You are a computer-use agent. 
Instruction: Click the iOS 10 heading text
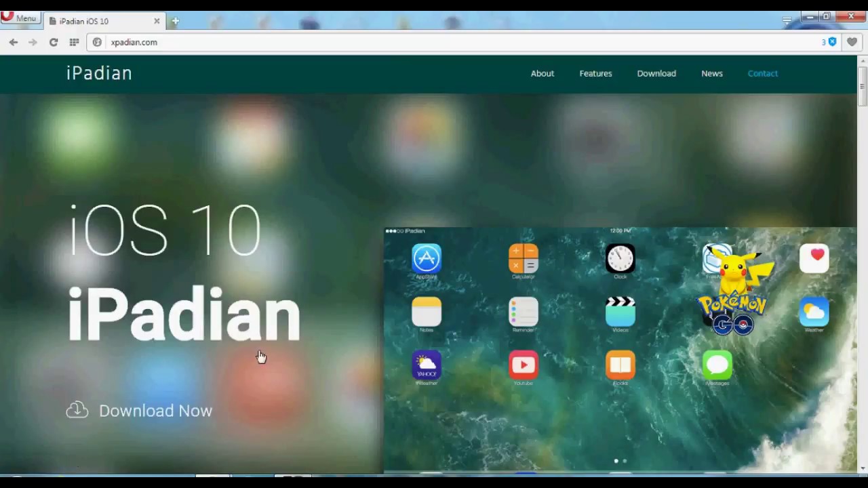[x=165, y=229]
